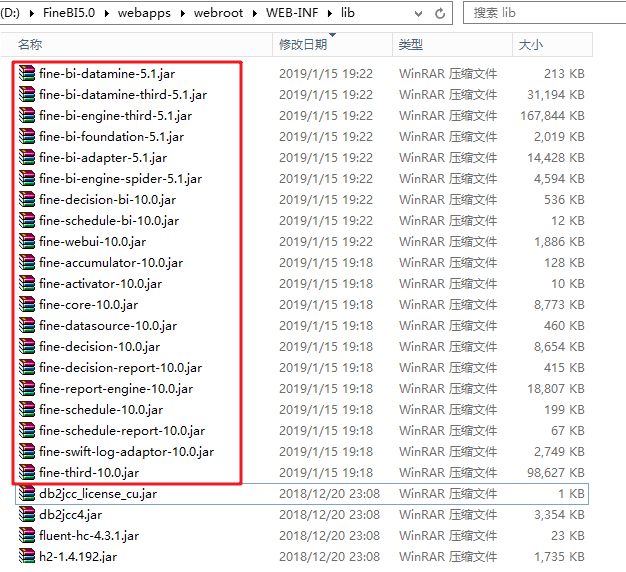This screenshot has width=626, height=572.
Task: Refresh the lib folder view
Action: 440,14
